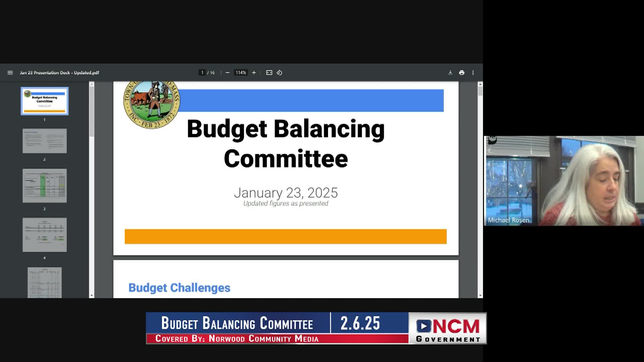
Task: Jump to page 4 thumbnail
Action: pyautogui.click(x=45, y=235)
